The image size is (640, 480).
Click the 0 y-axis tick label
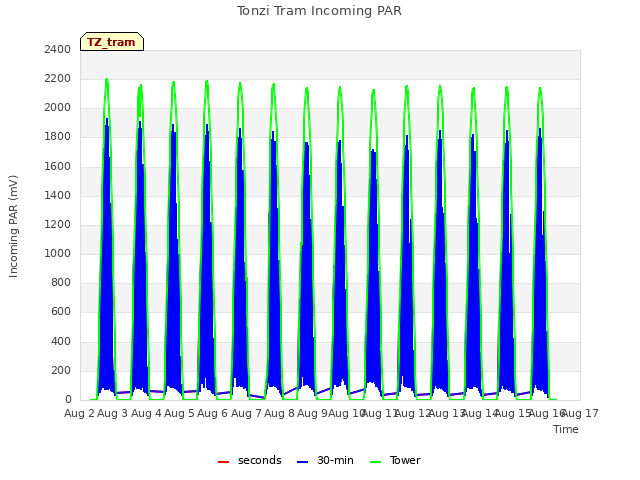pos(68,400)
